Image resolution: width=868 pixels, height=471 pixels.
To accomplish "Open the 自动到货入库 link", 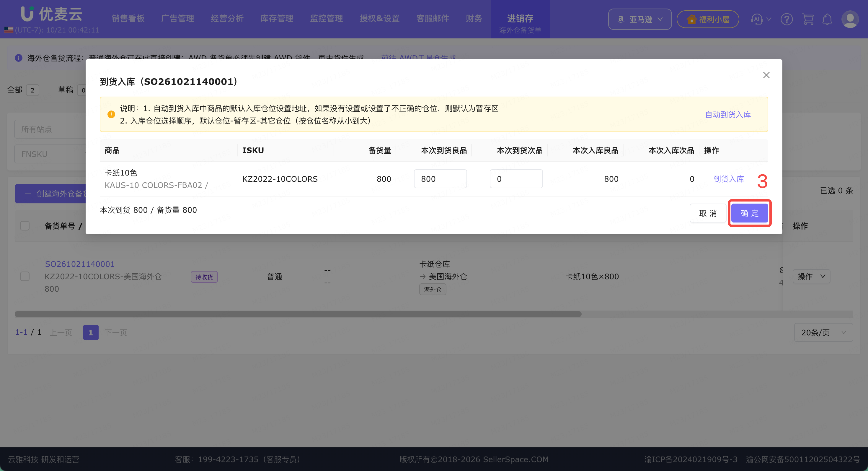I will [728, 115].
